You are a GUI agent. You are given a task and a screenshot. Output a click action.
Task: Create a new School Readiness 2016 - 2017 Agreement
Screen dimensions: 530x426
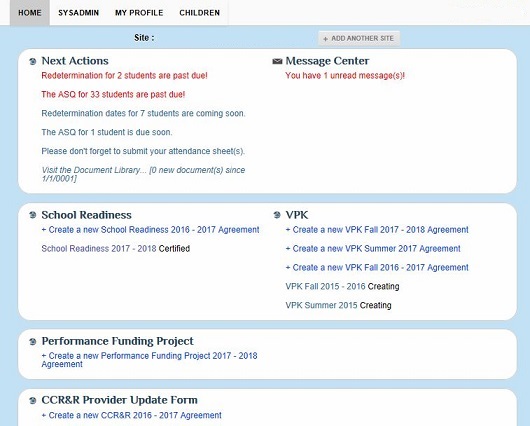[150, 230]
